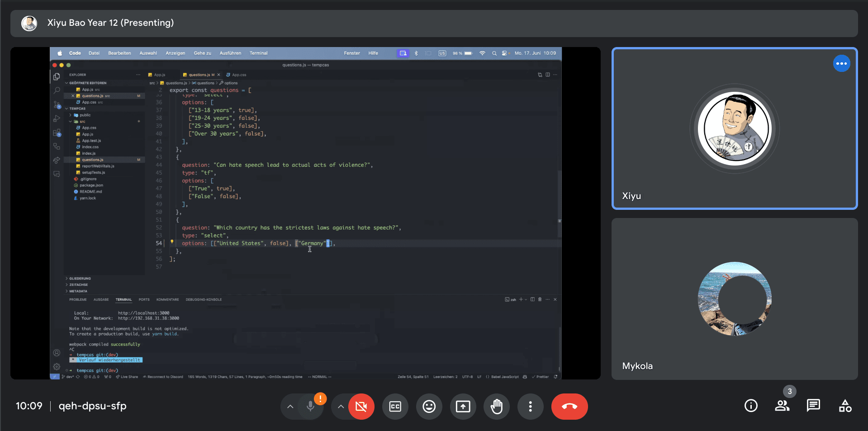Open the activities panel
868x431 pixels.
pos(845,406)
